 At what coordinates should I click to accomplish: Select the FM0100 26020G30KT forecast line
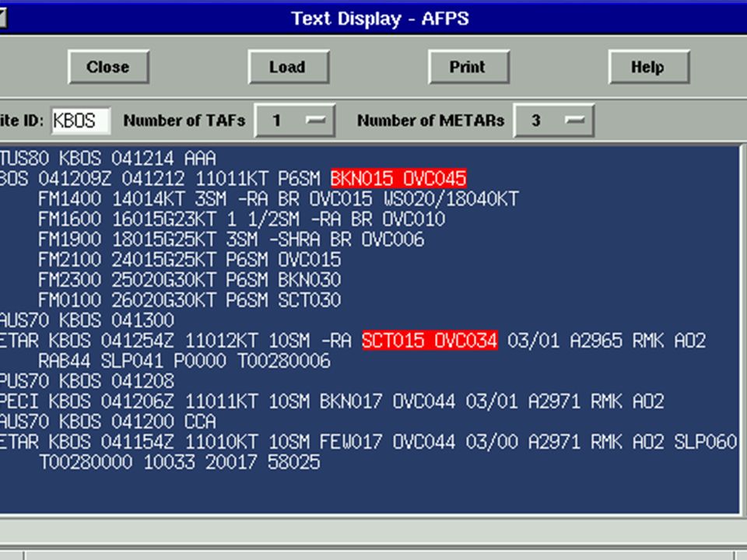point(189,300)
